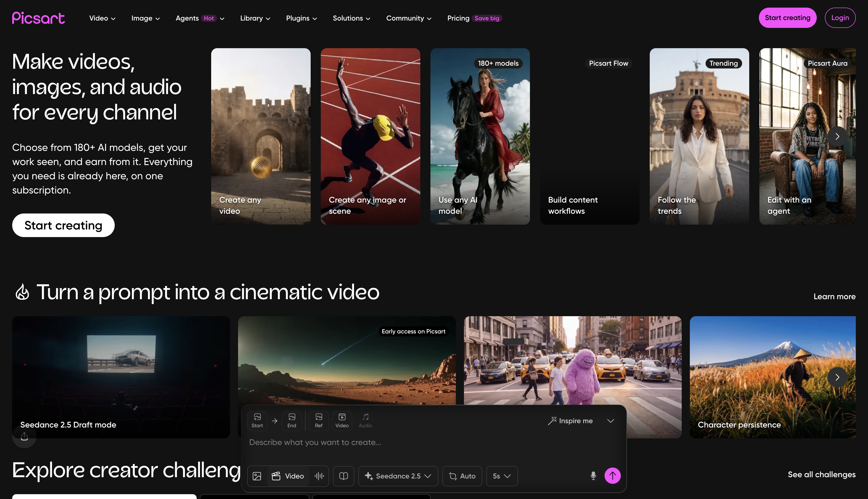
Task: Select Video mode in prompt bar
Action: coord(288,476)
